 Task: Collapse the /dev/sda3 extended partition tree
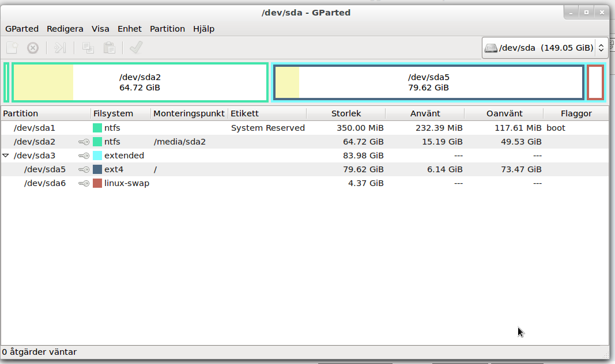(x=6, y=156)
